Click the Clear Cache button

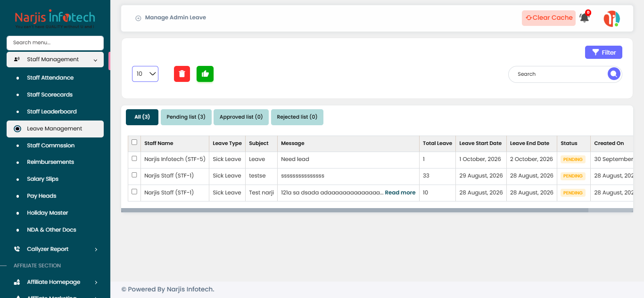point(549,18)
